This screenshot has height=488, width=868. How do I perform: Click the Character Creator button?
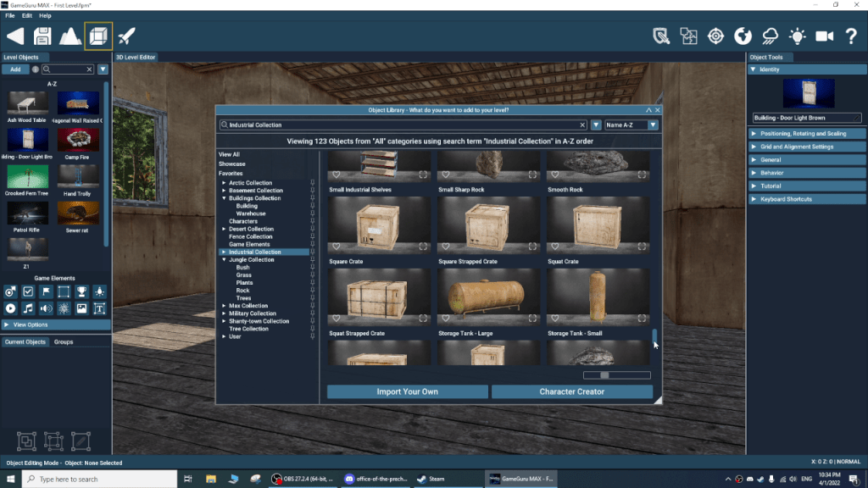(x=572, y=392)
